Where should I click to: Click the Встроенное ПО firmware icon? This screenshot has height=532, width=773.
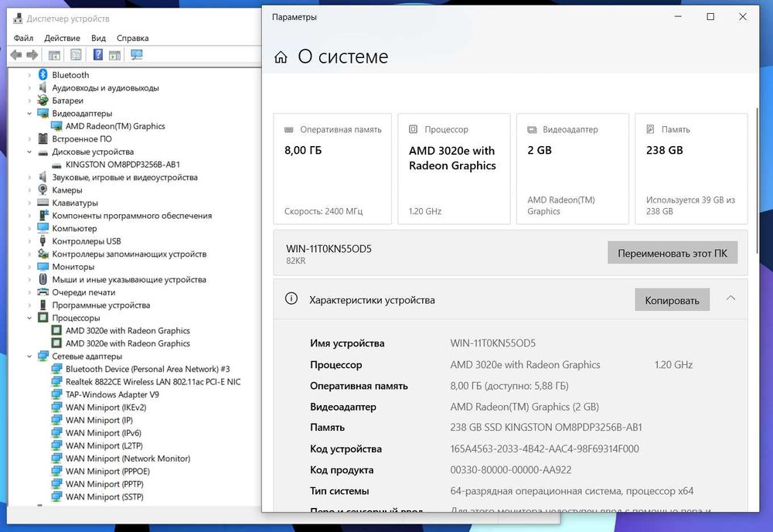click(43, 138)
